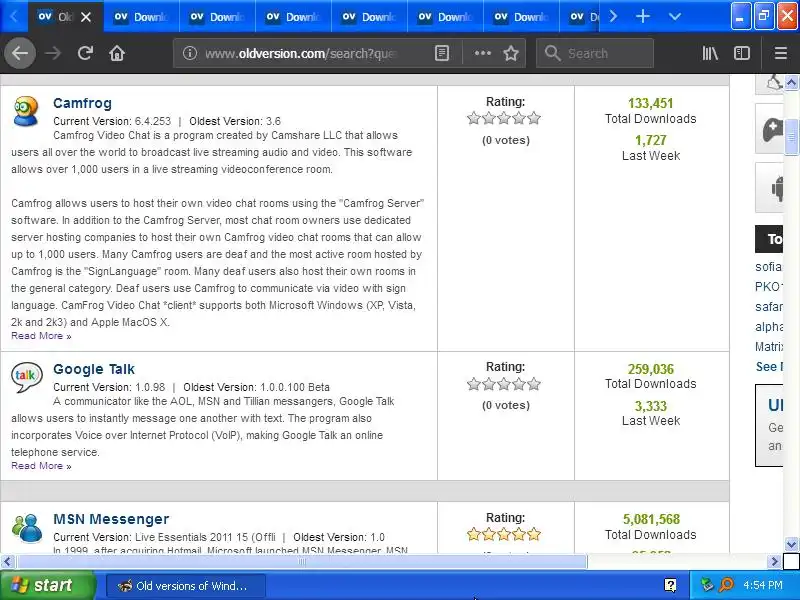
Task: Click Google Talk total downloads 259,036
Action: (651, 369)
